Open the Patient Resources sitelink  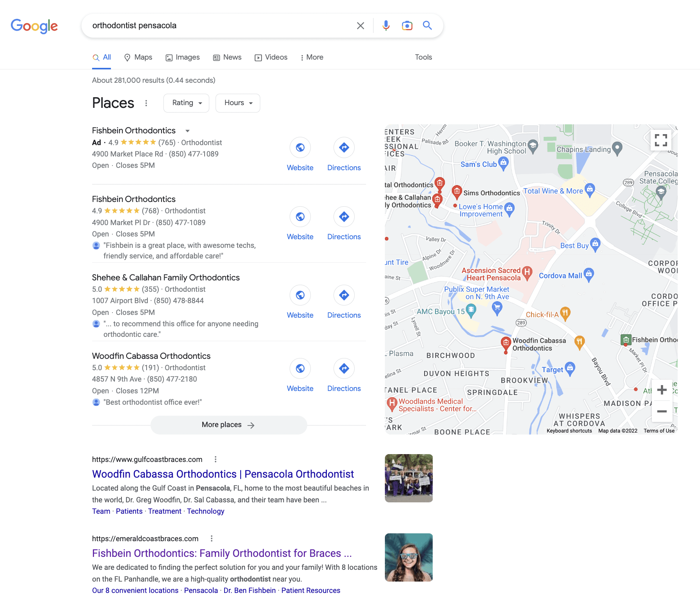(311, 591)
